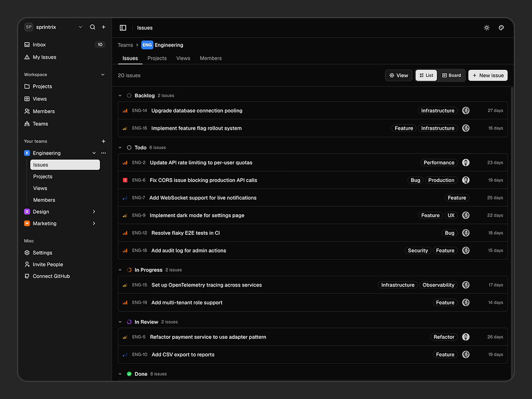532x399 pixels.
Task: Open the color palette icon
Action: click(x=501, y=28)
